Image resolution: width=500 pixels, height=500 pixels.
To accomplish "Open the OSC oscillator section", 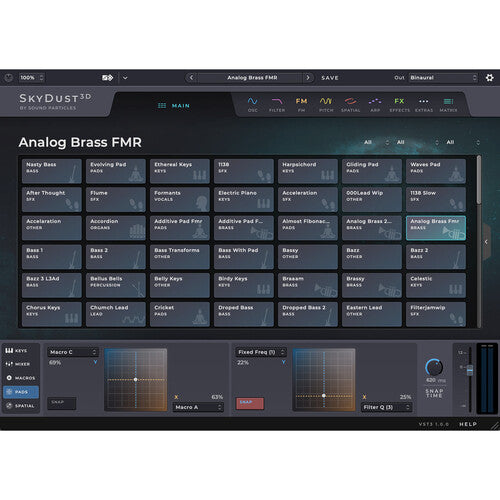I will tap(252, 104).
